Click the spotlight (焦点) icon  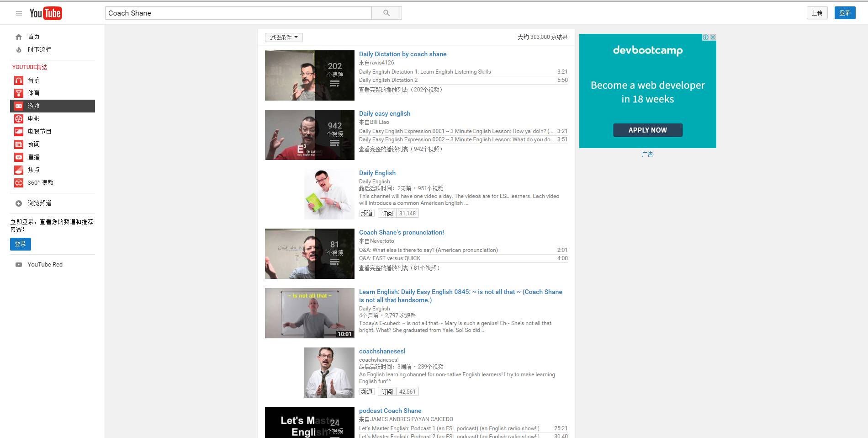(x=19, y=170)
